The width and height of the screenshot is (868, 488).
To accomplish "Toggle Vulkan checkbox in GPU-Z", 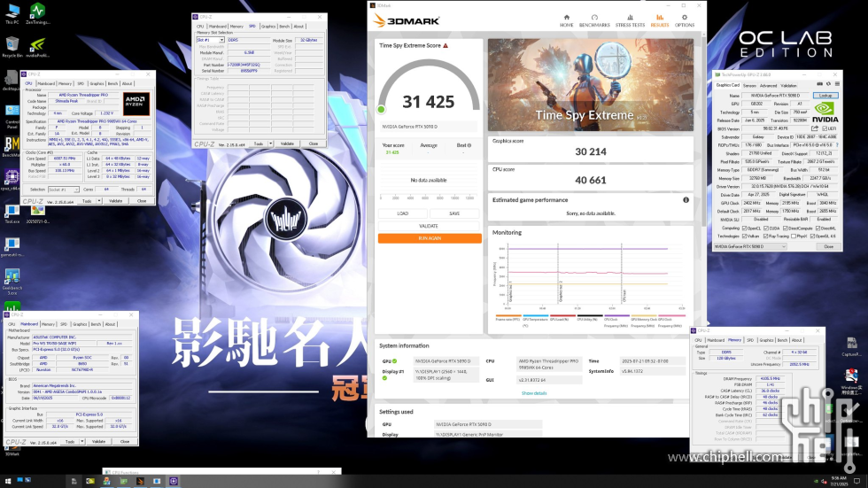I will [745, 236].
